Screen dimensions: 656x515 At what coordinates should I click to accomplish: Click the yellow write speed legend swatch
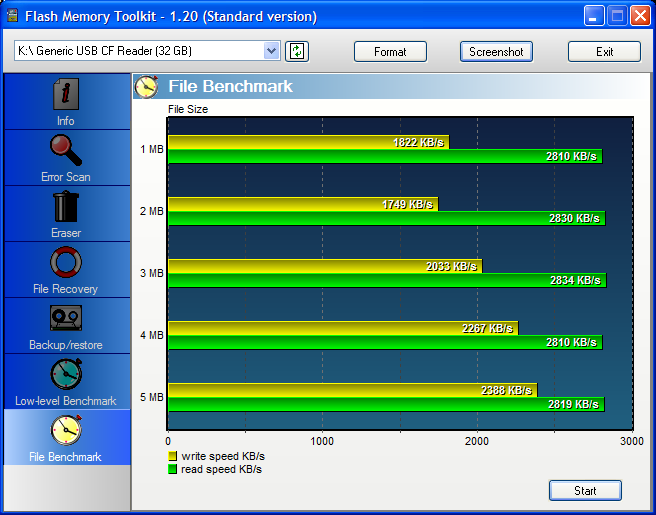click(x=173, y=456)
